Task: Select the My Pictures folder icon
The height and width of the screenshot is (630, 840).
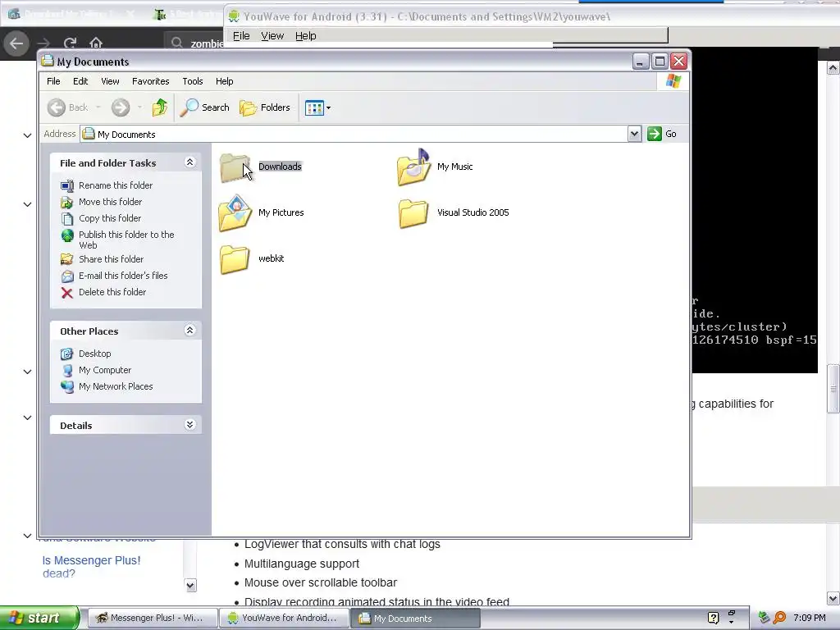Action: pos(235,213)
